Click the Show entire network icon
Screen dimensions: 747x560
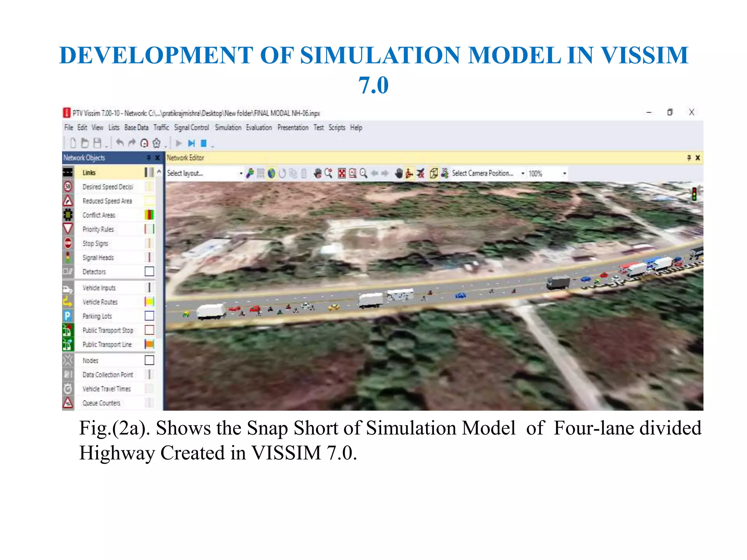point(342,173)
